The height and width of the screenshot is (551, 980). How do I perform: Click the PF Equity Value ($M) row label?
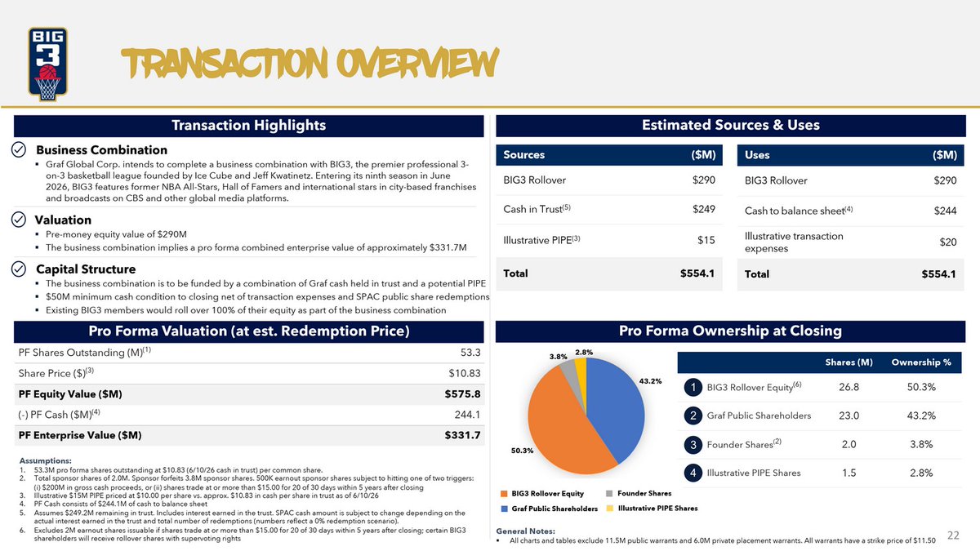[x=70, y=394]
